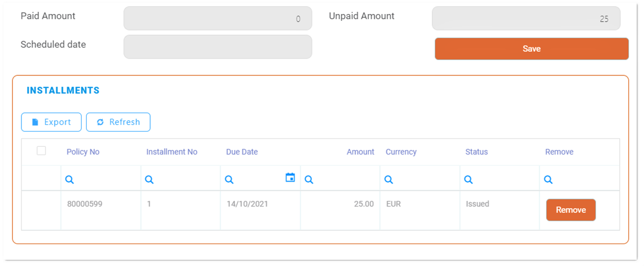Click the search icon under Amount
This screenshot has width=644, height=266.
coord(309,180)
